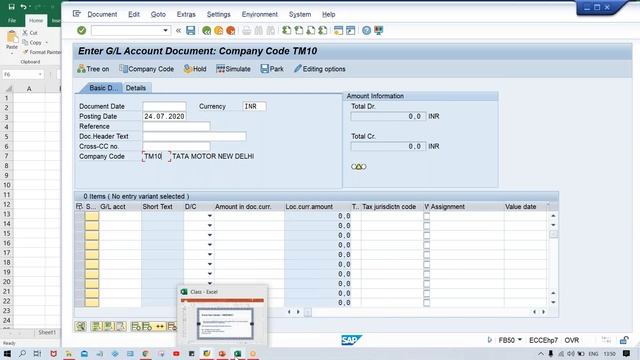This screenshot has width=640, height=360.
Task: Click Tree on button
Action: click(x=93, y=69)
